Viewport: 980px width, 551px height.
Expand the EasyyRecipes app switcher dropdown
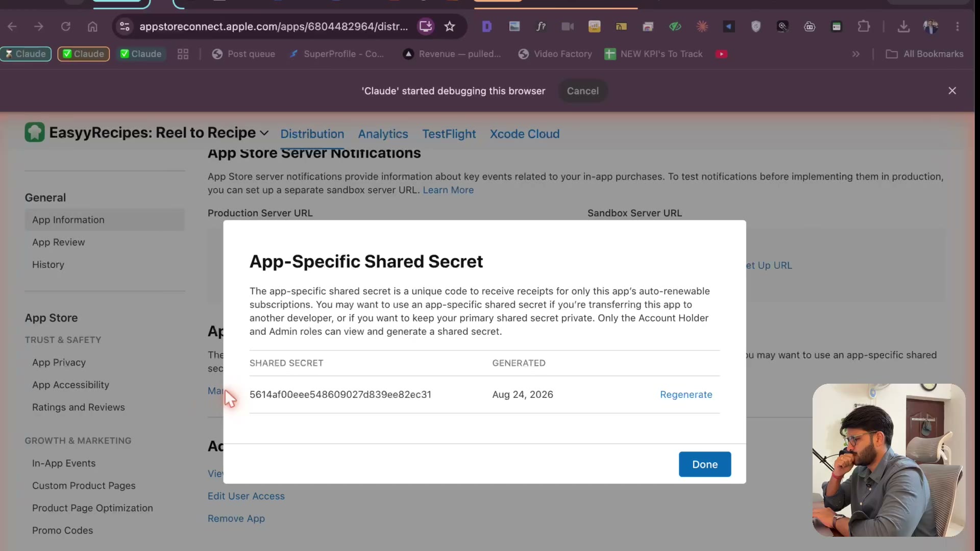pos(264,133)
